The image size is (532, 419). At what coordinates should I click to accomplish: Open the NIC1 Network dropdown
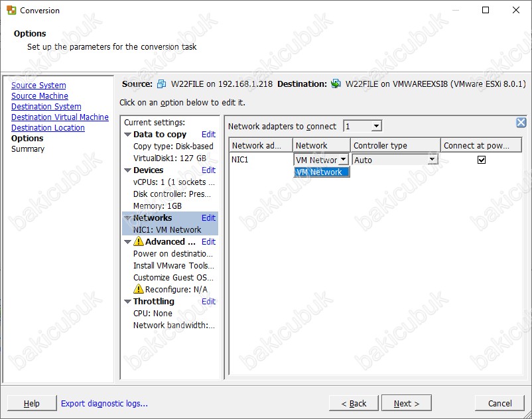[344, 159]
